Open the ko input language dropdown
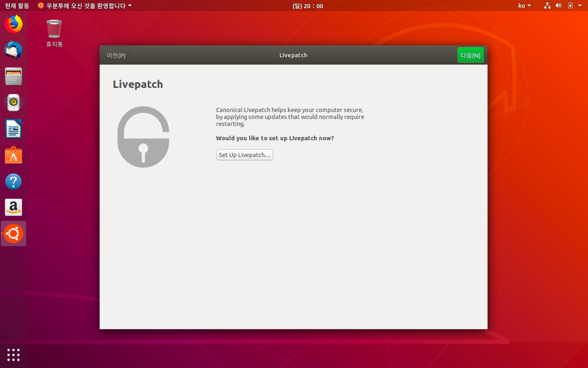 coord(524,6)
